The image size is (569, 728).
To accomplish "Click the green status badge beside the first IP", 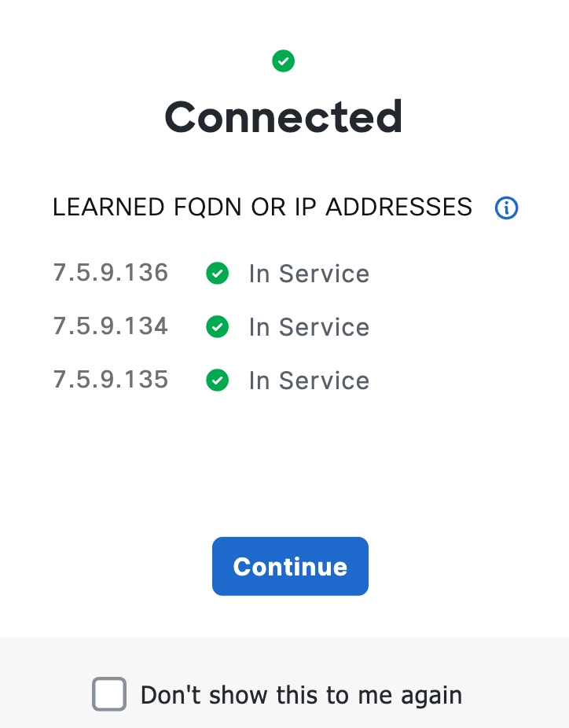I will coord(217,274).
